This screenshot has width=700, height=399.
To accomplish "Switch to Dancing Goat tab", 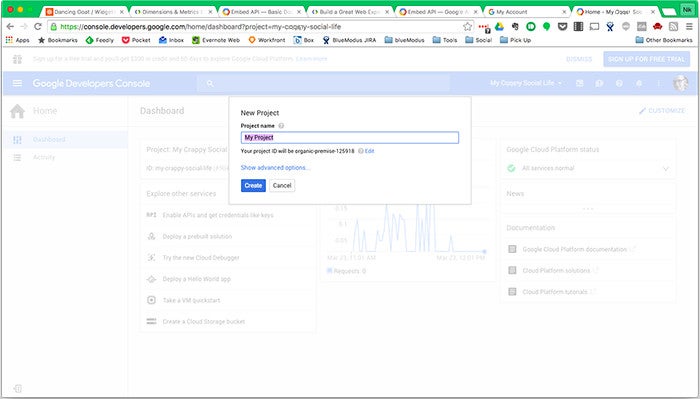I will [x=84, y=12].
